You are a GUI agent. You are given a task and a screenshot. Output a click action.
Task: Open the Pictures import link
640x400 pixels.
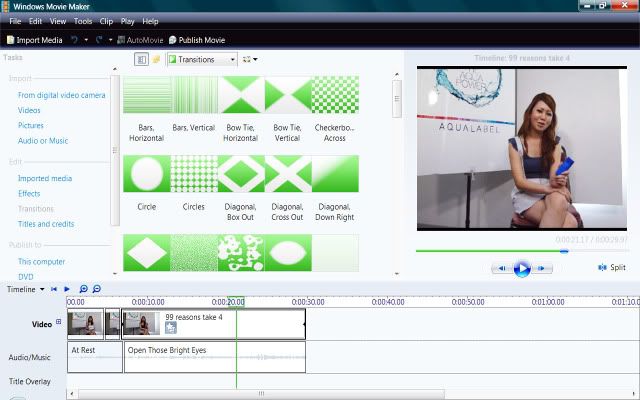(x=31, y=125)
